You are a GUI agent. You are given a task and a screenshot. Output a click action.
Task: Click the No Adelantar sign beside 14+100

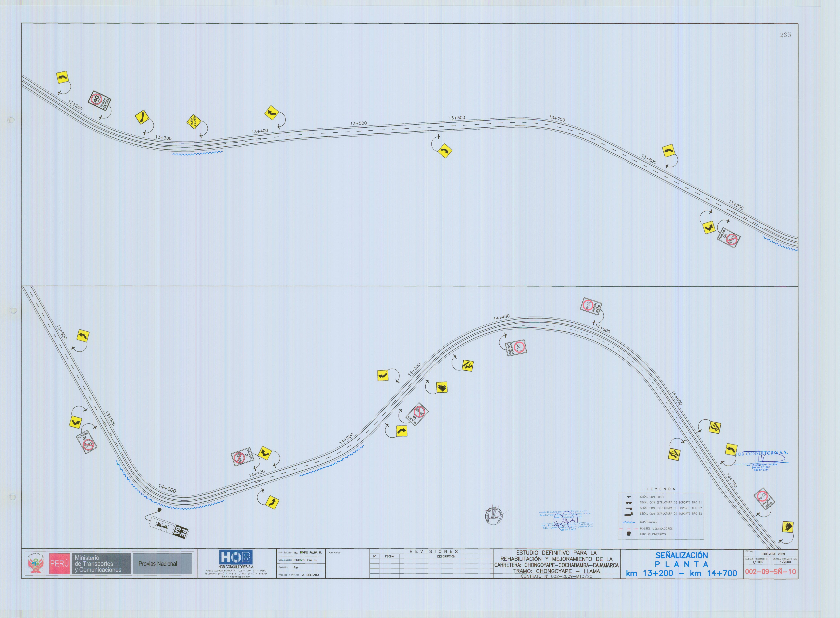(x=242, y=457)
